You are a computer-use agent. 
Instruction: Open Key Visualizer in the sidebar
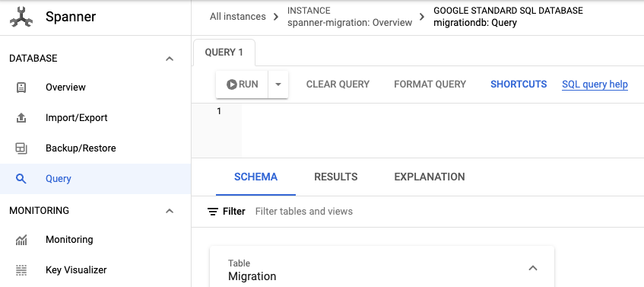pyautogui.click(x=95, y=269)
